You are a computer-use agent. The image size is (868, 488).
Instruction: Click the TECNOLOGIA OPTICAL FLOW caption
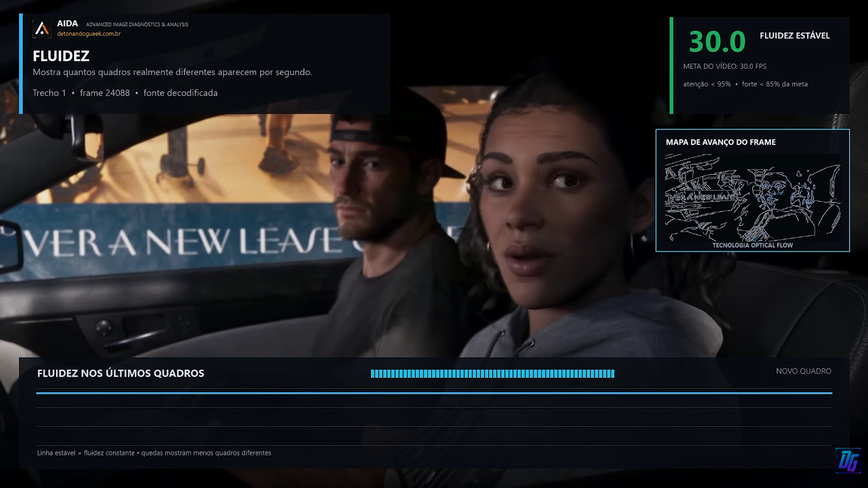pos(752,245)
